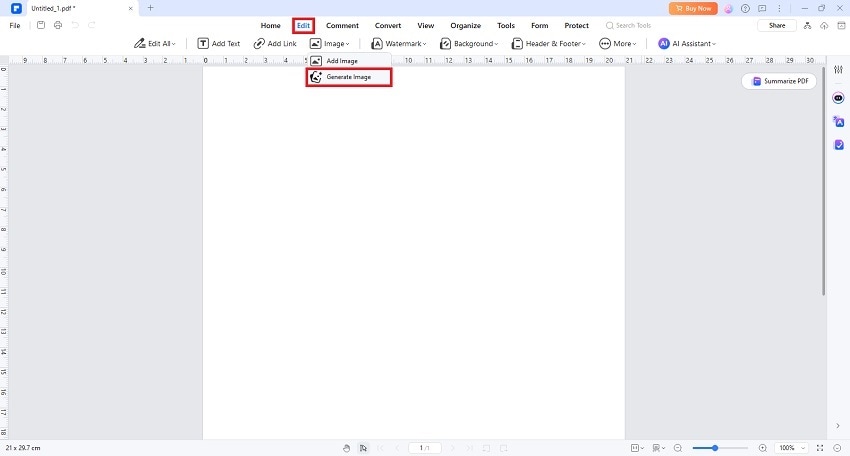Screen dimensions: 850x456
Task: Click the vertical scrollbar
Action: [823, 182]
